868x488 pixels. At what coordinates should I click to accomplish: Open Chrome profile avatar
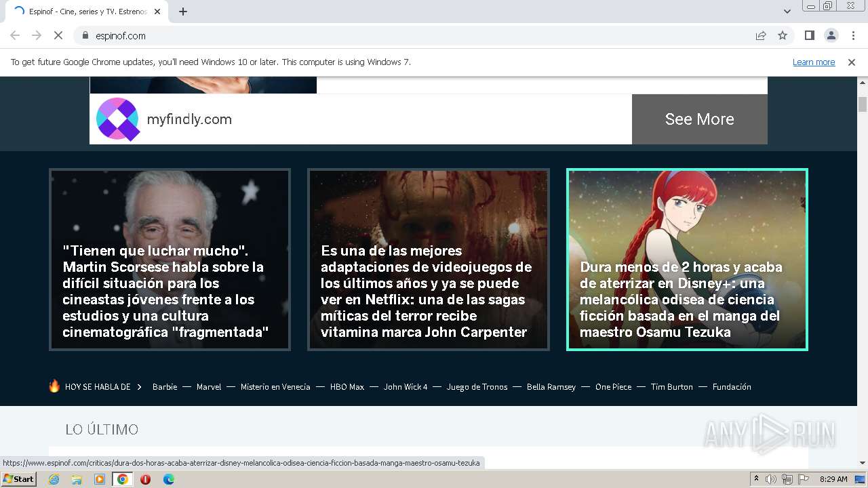831,35
